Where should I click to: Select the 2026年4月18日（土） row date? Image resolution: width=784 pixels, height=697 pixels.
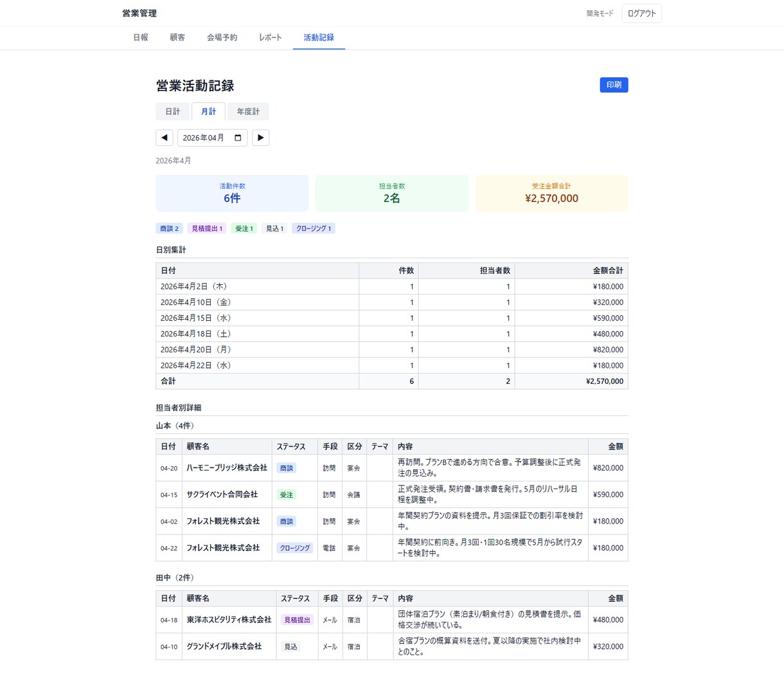(x=196, y=334)
